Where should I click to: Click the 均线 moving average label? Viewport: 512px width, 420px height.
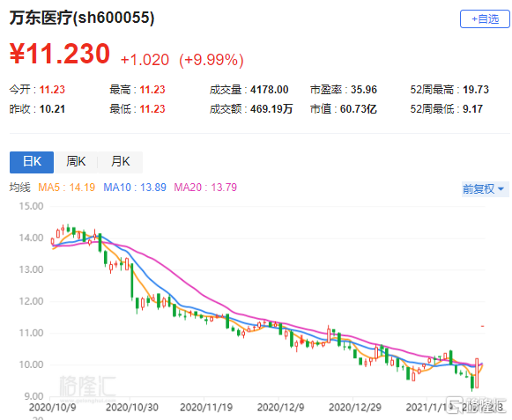click(20, 188)
